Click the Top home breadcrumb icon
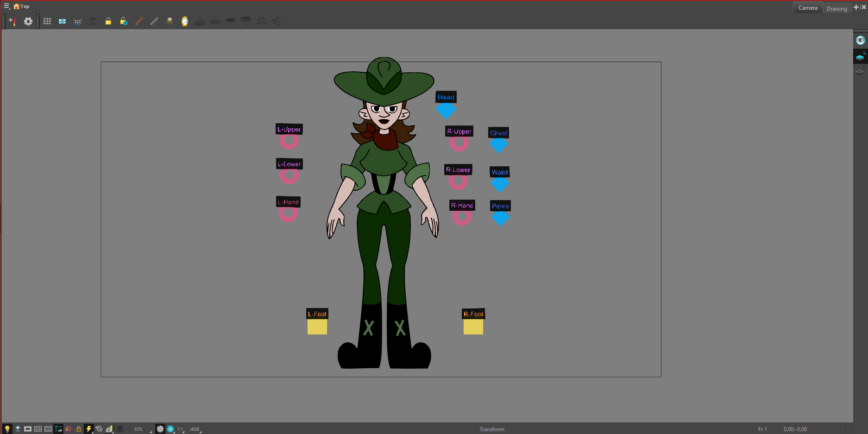 [17, 6]
